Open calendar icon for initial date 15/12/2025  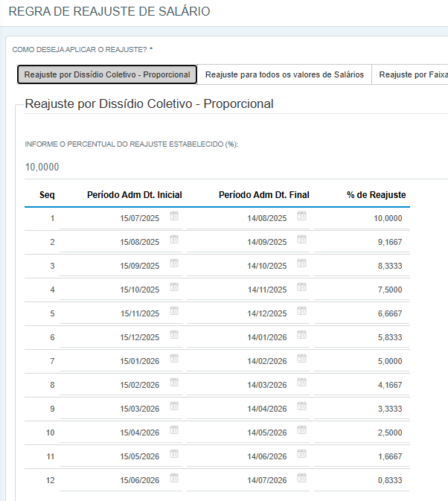(x=174, y=334)
